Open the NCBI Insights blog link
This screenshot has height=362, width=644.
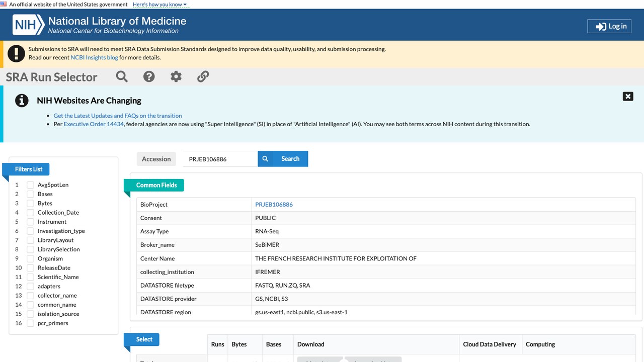coord(95,57)
